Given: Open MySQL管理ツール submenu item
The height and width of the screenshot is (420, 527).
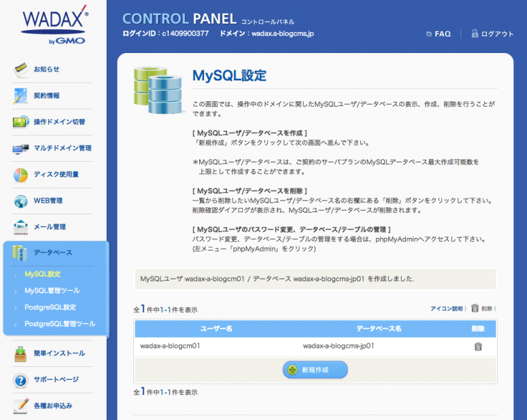Looking at the screenshot, I should tap(52, 291).
